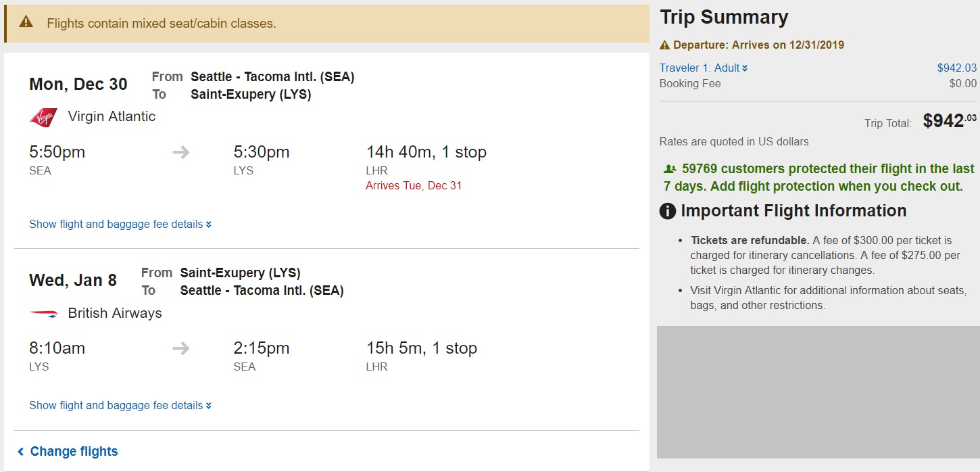Click the arrow between 8:10am and 2:15pm
980x472 pixels.
pyautogui.click(x=180, y=349)
